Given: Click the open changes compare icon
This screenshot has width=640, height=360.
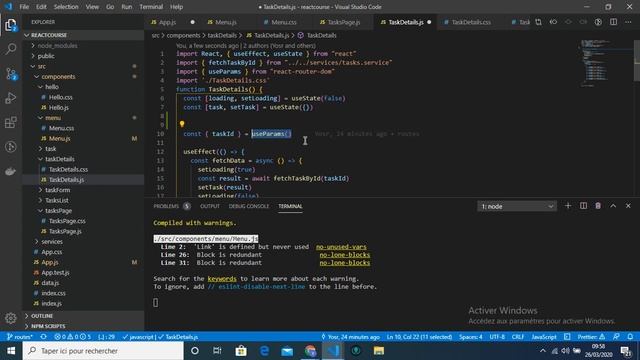Looking at the screenshot, I should [x=538, y=22].
